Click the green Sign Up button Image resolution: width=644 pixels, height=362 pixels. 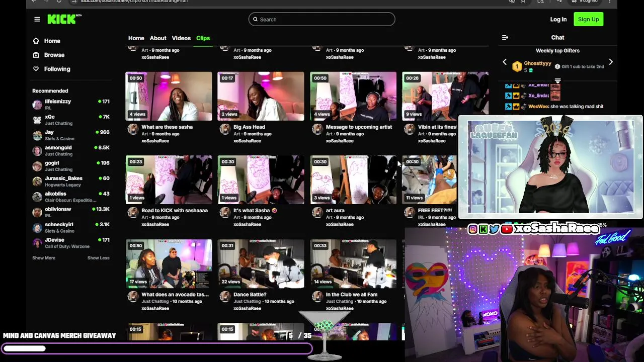(x=588, y=19)
